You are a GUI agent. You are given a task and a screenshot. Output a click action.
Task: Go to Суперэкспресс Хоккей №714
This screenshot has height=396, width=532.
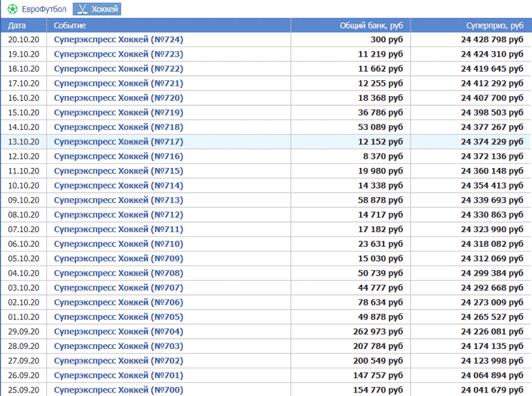pyautogui.click(x=118, y=186)
